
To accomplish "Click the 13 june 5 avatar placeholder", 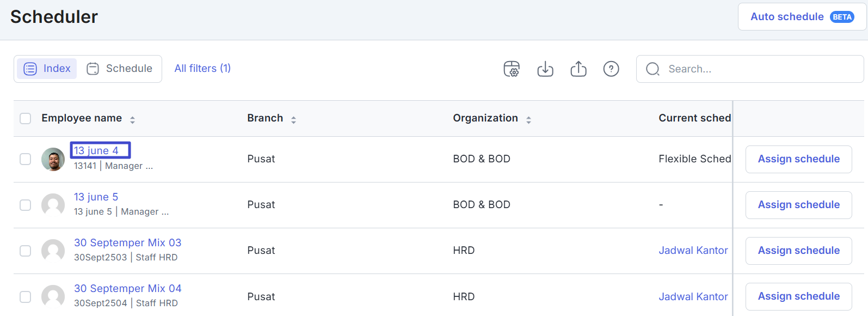I will click(53, 205).
